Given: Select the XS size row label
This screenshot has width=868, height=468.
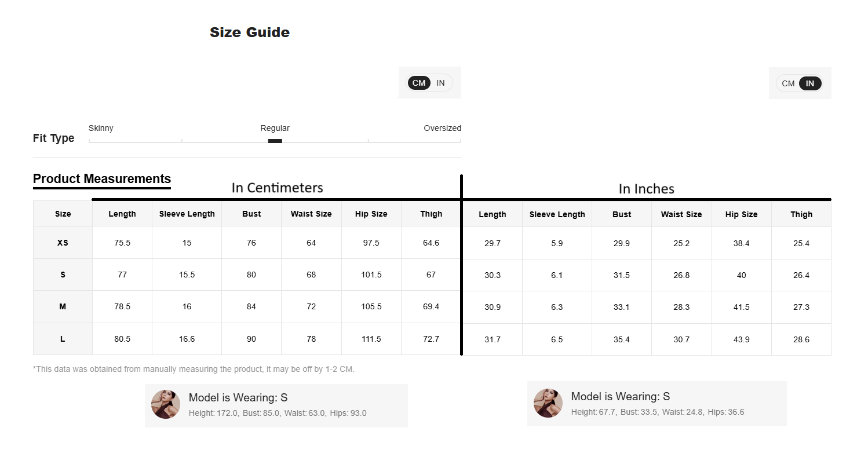Looking at the screenshot, I should pyautogui.click(x=63, y=243).
